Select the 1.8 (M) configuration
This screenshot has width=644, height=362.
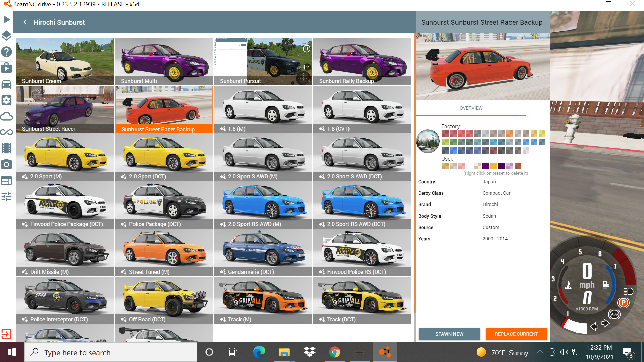point(263,109)
